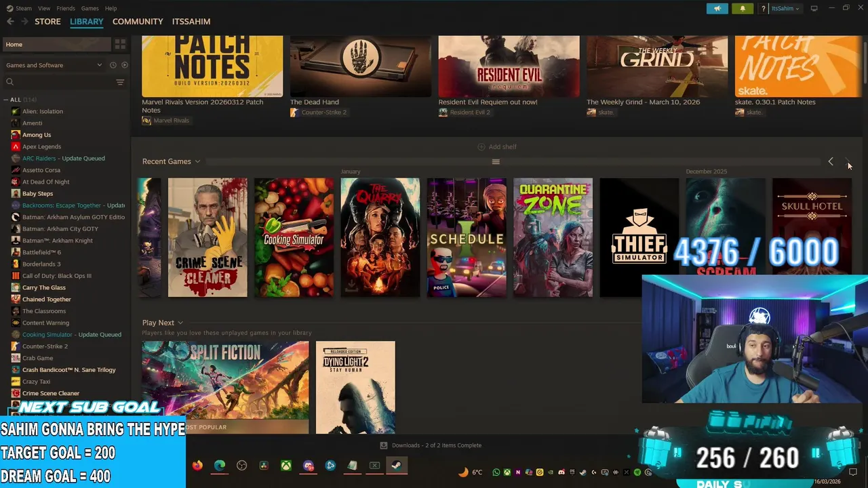Open Microsoft Edge from the taskbar
Screen dimensions: 868x488
tap(220, 466)
